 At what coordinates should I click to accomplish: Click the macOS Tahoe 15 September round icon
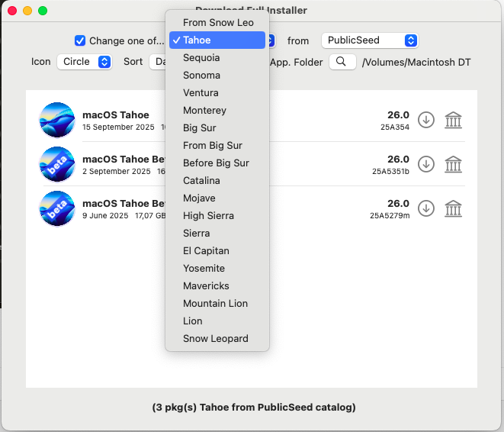[x=57, y=120]
